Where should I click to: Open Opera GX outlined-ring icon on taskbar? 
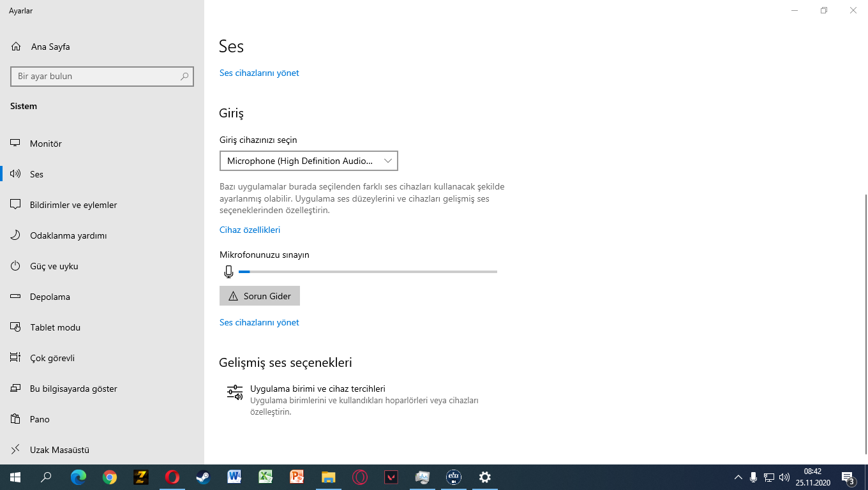pyautogui.click(x=360, y=477)
